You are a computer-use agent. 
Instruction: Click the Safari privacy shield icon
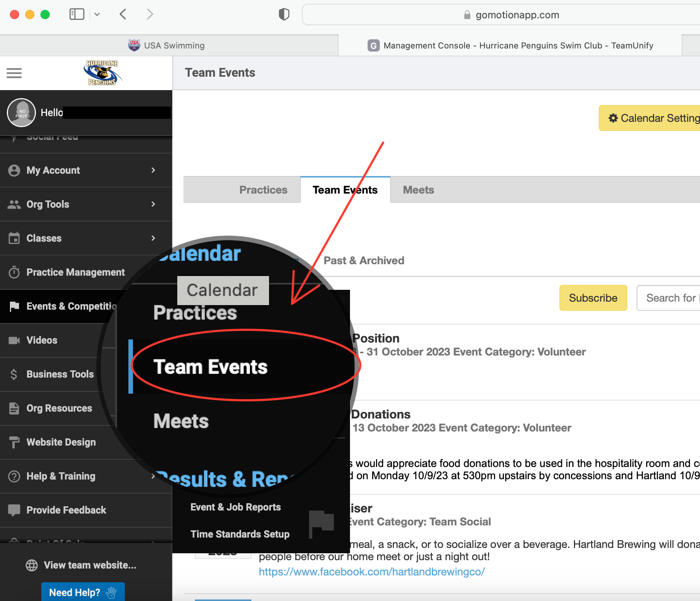284,15
